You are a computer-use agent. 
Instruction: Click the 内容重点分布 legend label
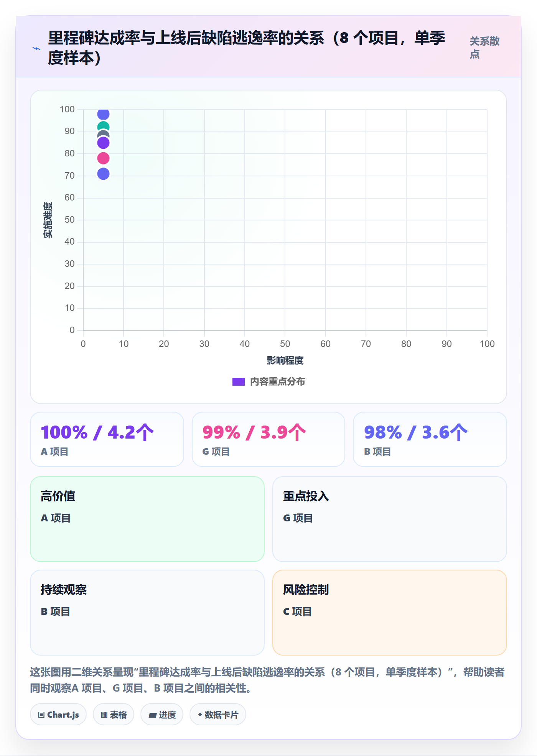point(277,382)
